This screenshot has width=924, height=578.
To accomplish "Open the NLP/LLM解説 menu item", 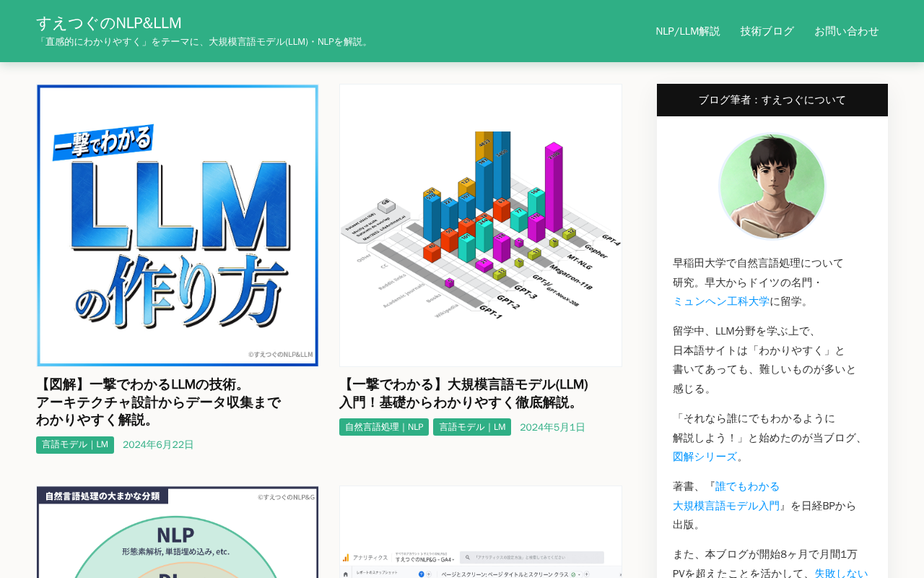I will tap(688, 31).
